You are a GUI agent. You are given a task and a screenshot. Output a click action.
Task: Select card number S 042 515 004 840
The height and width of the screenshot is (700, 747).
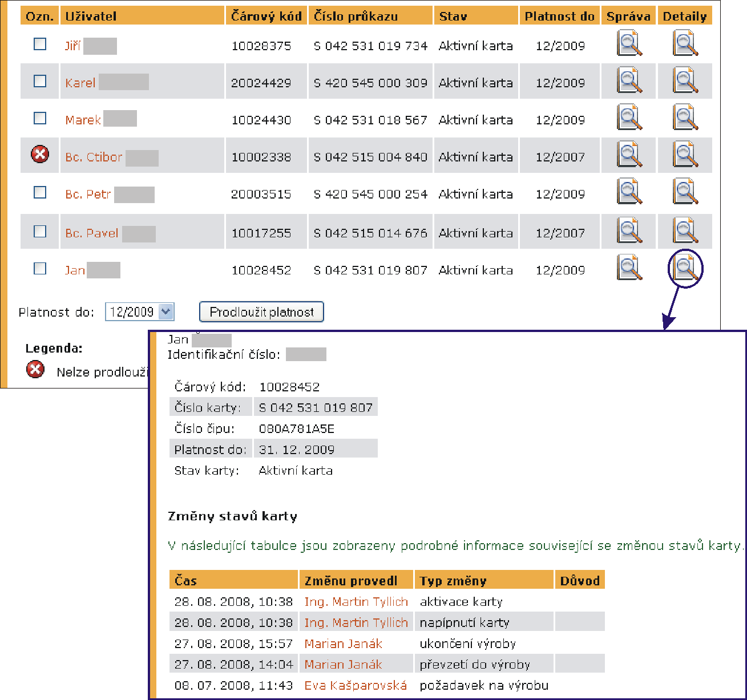tap(370, 157)
